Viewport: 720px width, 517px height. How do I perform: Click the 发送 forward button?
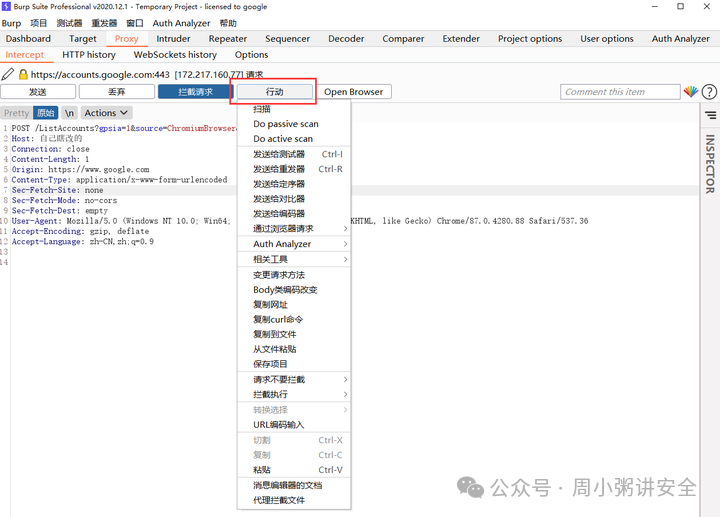tap(38, 92)
